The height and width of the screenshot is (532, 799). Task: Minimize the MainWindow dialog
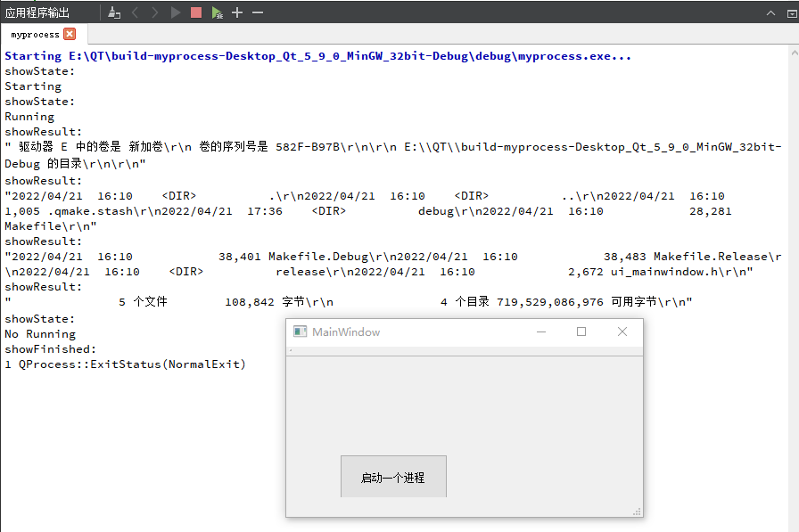[x=541, y=331]
